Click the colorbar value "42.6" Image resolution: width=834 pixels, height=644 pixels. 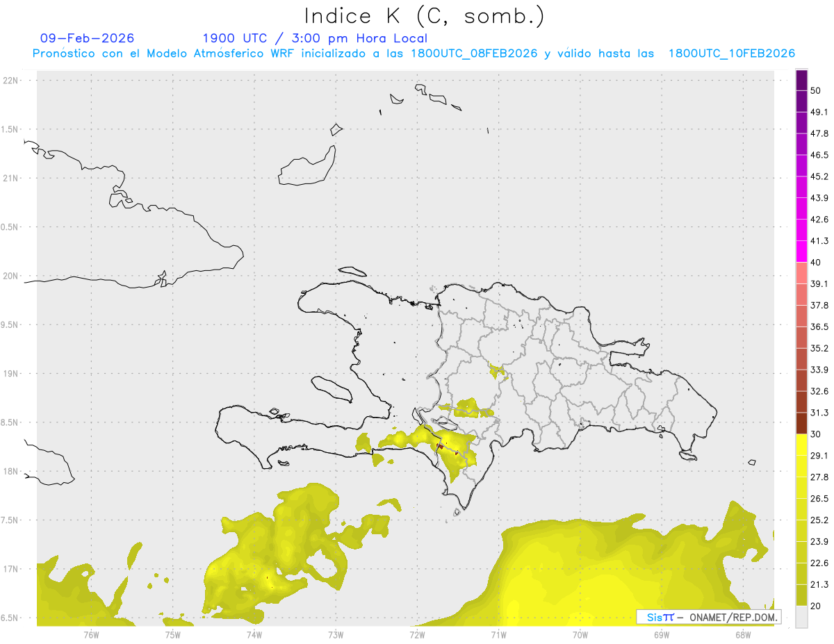[819, 220]
